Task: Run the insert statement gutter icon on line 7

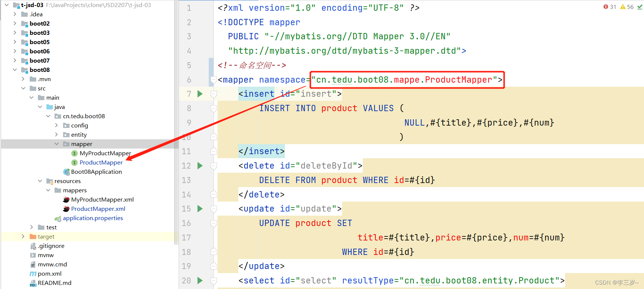Action: [200, 94]
